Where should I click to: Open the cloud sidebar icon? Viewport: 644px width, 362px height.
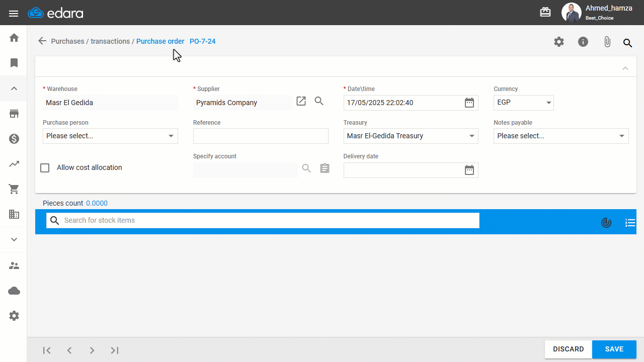[x=14, y=291]
